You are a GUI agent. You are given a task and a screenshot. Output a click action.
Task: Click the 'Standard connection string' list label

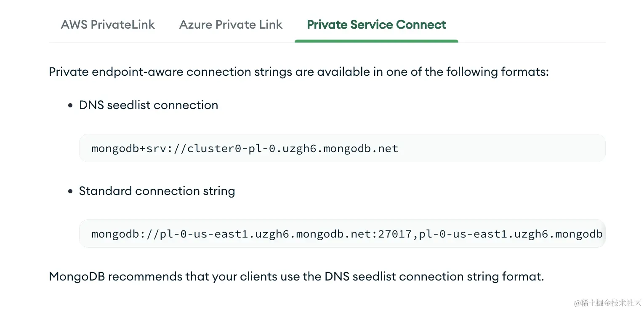157,191
